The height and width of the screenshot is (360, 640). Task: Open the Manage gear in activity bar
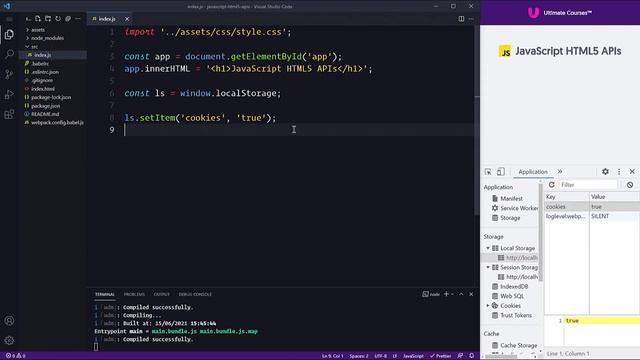tap(9, 340)
